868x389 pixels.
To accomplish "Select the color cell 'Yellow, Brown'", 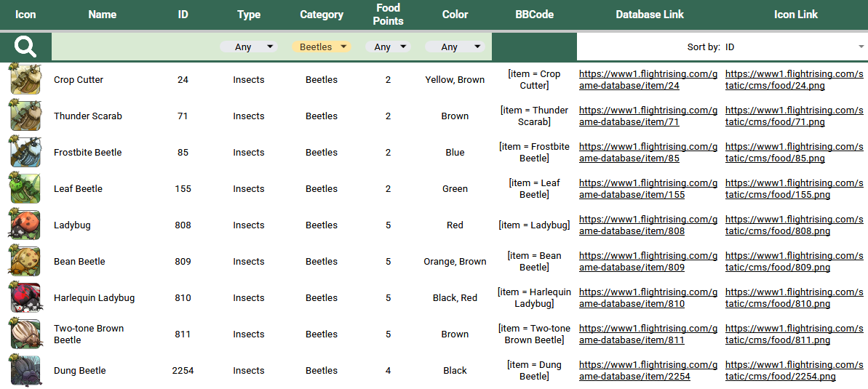I will pyautogui.click(x=455, y=80).
